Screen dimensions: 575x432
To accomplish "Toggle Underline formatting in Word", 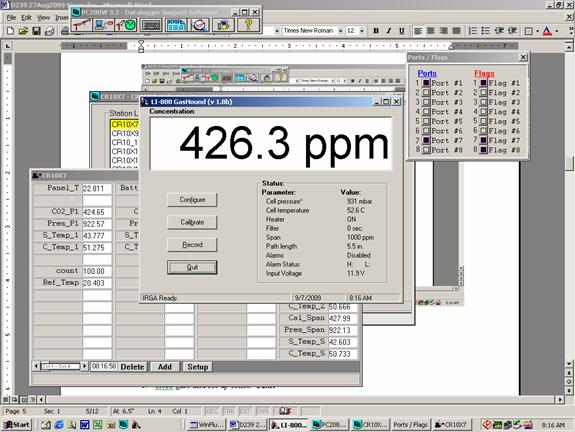I will click(x=402, y=31).
